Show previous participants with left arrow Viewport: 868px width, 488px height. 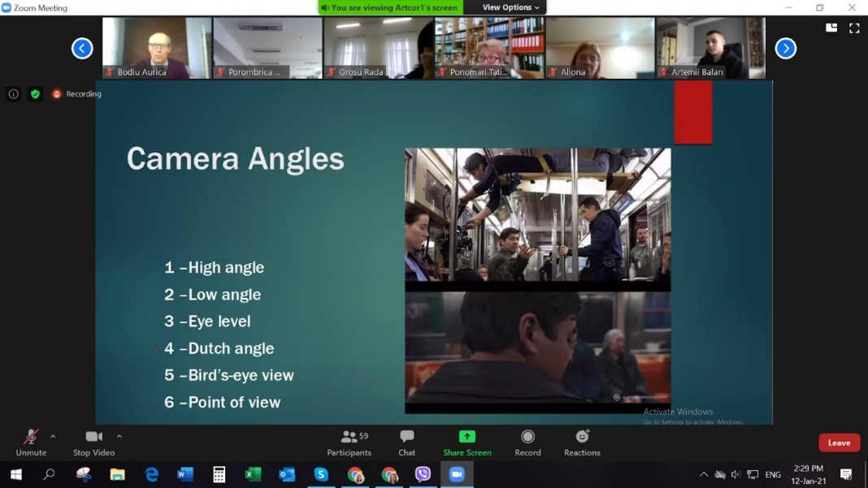pos(82,48)
